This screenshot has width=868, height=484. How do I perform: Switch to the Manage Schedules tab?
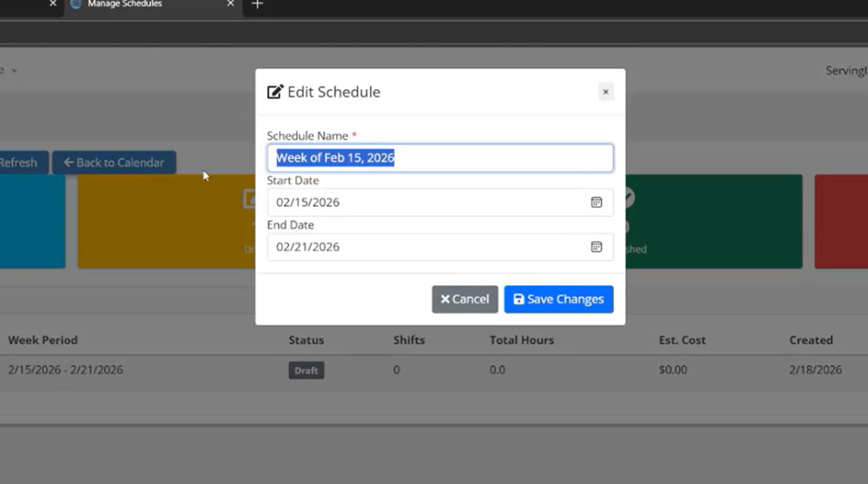tap(136, 5)
